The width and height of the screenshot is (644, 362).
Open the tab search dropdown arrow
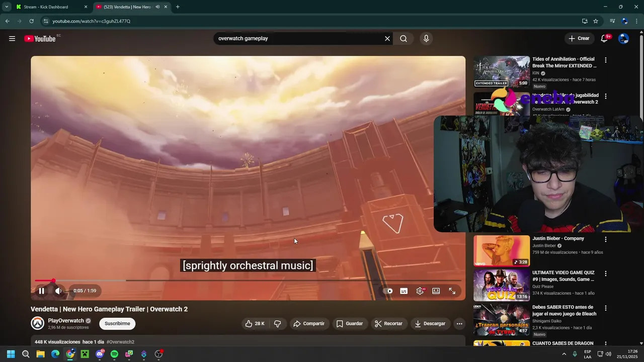7,7
